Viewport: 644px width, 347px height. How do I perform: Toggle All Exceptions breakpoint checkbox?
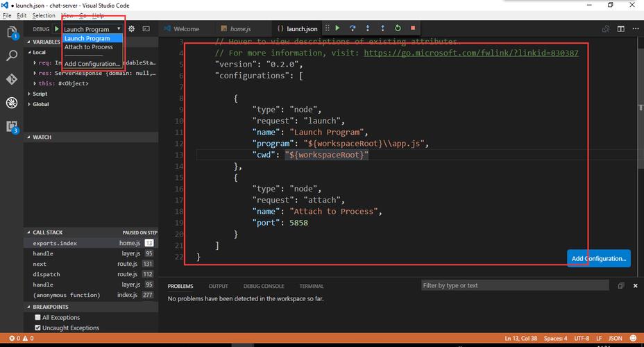pos(37,317)
